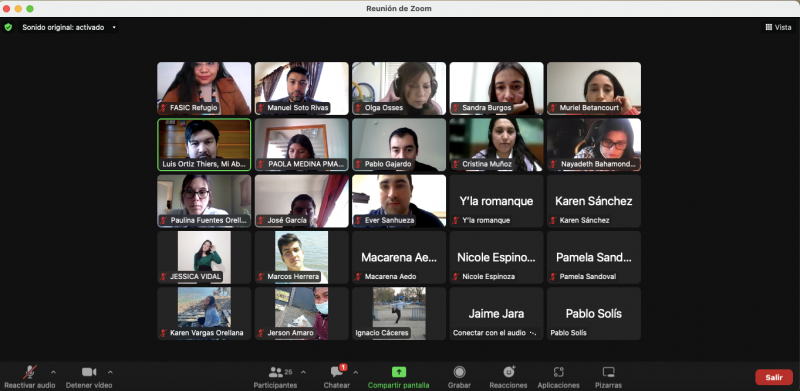The image size is (800, 391).
Task: Select Manuel Soto Rivas video tile
Action: tap(302, 88)
